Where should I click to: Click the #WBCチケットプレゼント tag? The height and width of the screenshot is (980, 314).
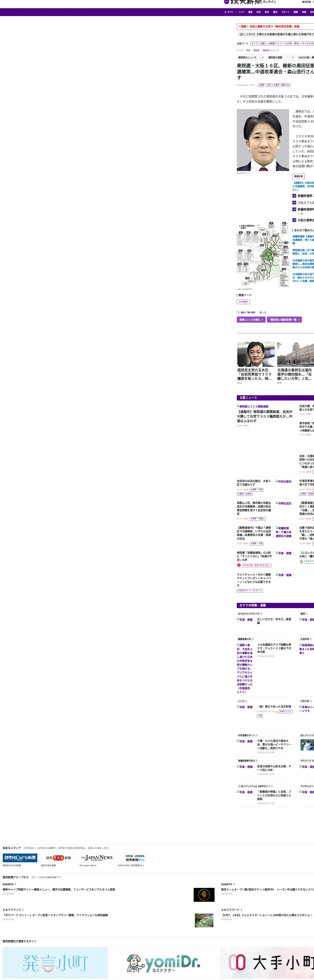[250, 590]
